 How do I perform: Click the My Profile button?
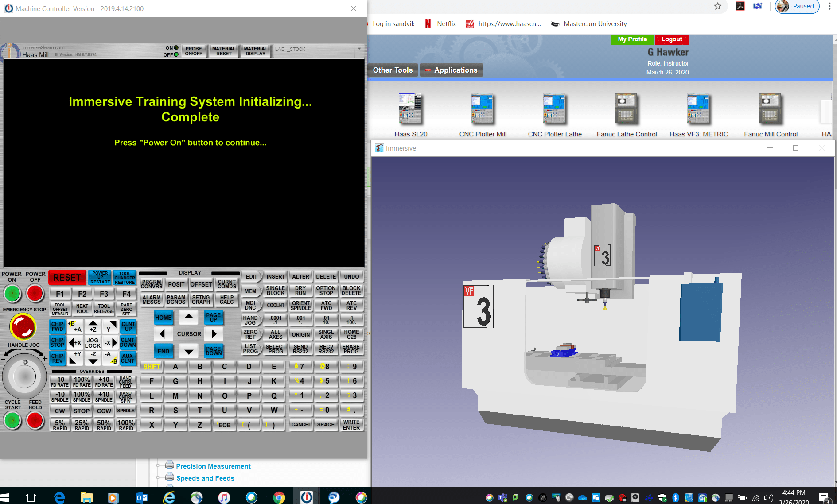632,39
